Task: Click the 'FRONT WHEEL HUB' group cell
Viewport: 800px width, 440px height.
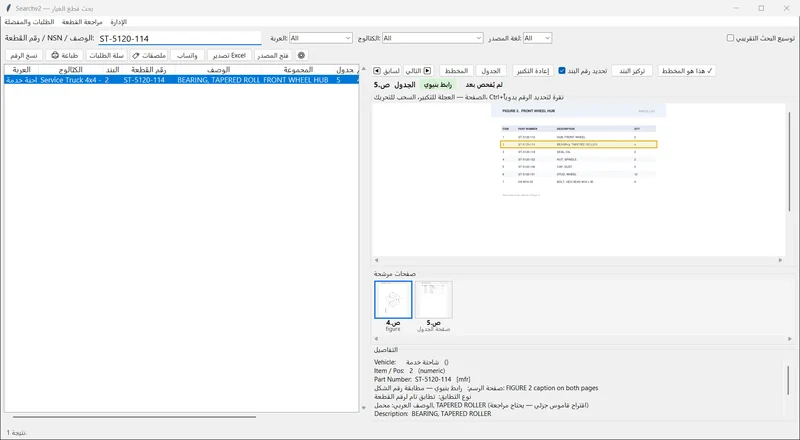Action: pyautogui.click(x=296, y=80)
